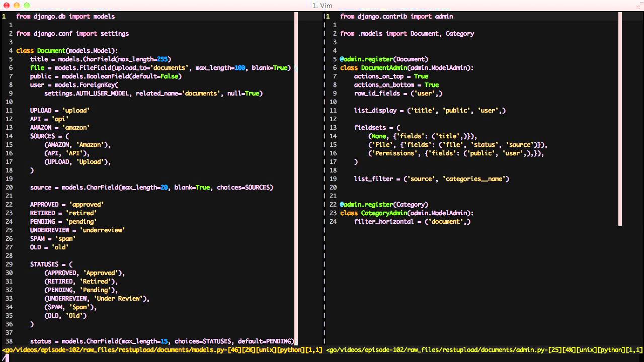Click the "(RETIRED, 'Retired')," tuple line

pos(81,282)
